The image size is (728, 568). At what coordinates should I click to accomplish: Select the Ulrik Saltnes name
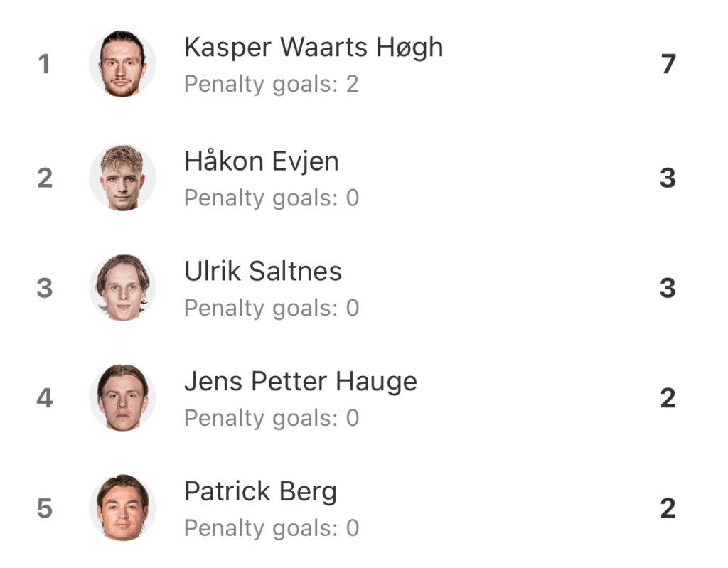click(263, 272)
